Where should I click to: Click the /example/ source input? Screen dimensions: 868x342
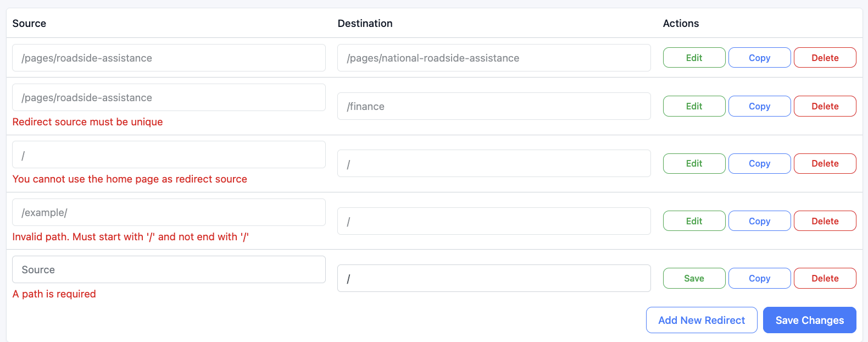[x=169, y=212]
